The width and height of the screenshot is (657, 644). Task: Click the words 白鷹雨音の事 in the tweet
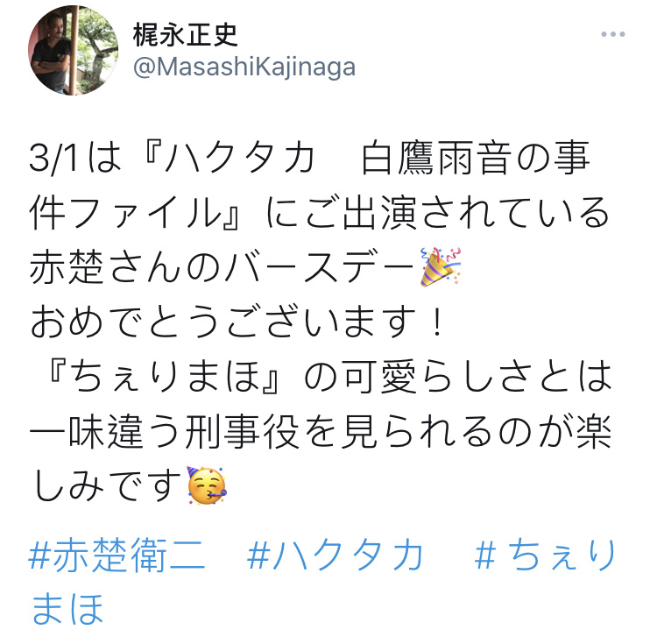[x=476, y=159]
